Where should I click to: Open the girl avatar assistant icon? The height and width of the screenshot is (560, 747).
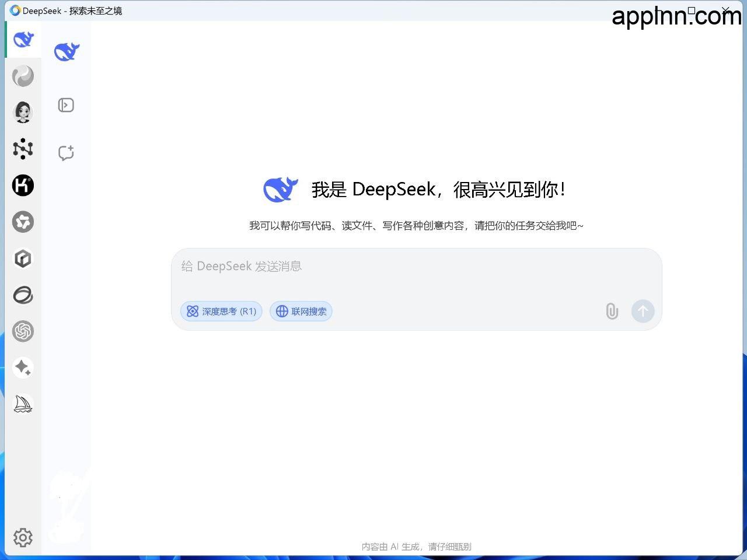click(x=23, y=113)
